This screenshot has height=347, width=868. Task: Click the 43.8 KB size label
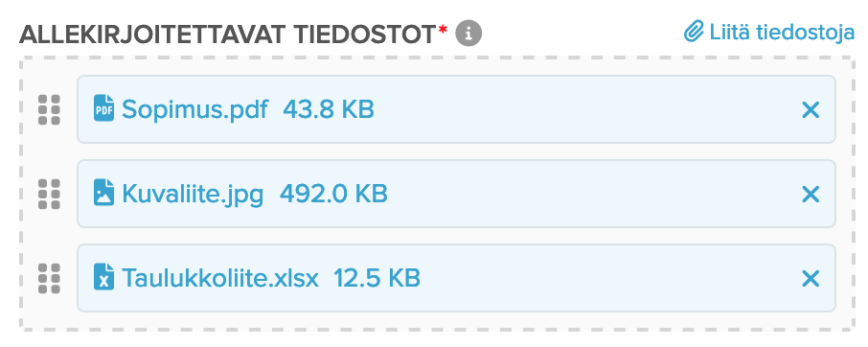pos(329,109)
